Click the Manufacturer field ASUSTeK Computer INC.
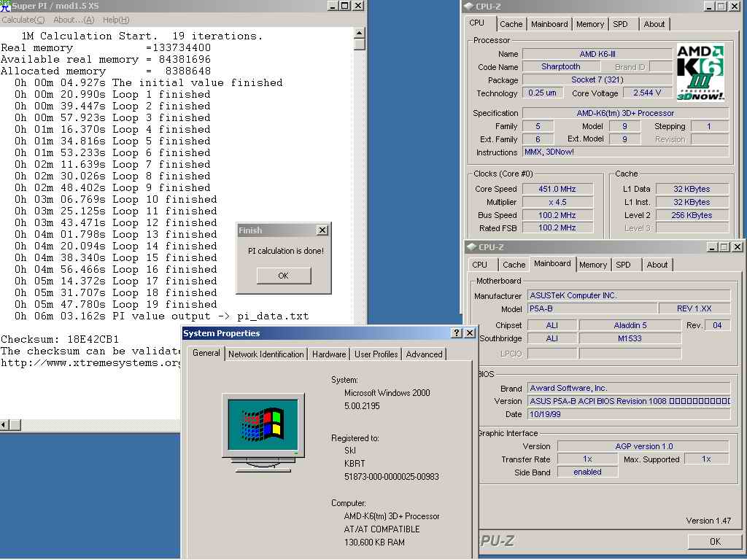Viewport: 747px width, 560px height. click(629, 295)
